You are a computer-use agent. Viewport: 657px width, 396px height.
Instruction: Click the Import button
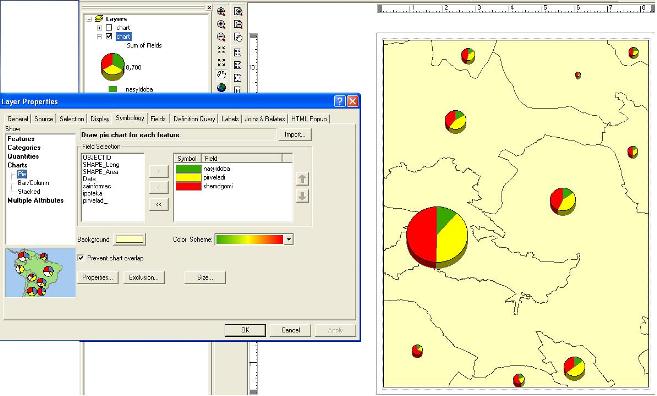pos(295,135)
